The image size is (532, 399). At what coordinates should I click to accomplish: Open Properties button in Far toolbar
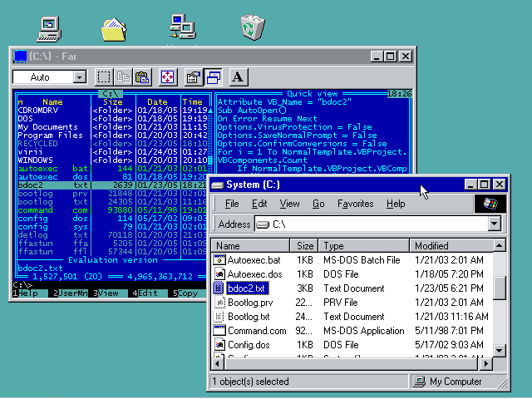(x=194, y=77)
